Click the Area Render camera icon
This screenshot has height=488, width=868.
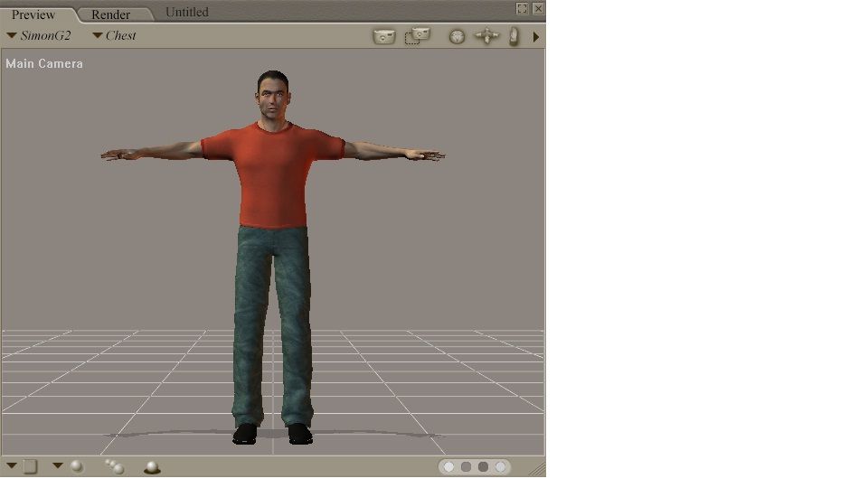(418, 36)
